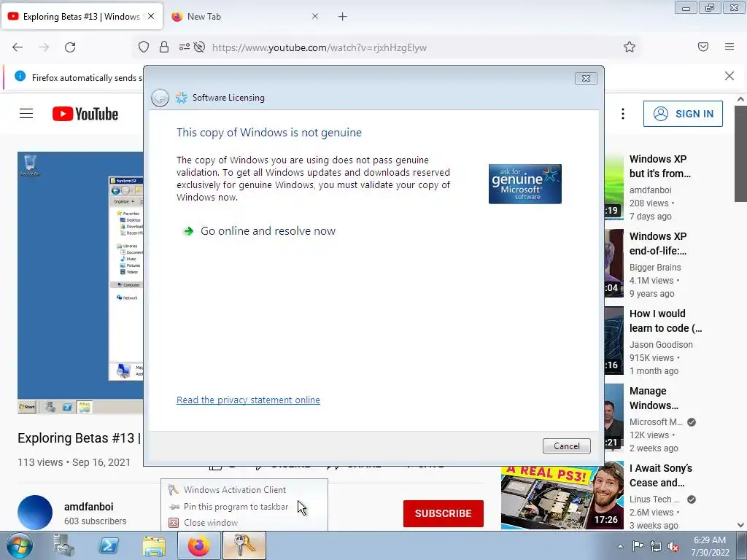The image size is (747, 560).
Task: Switch to the New Tab tab
Action: pyautogui.click(x=245, y=17)
